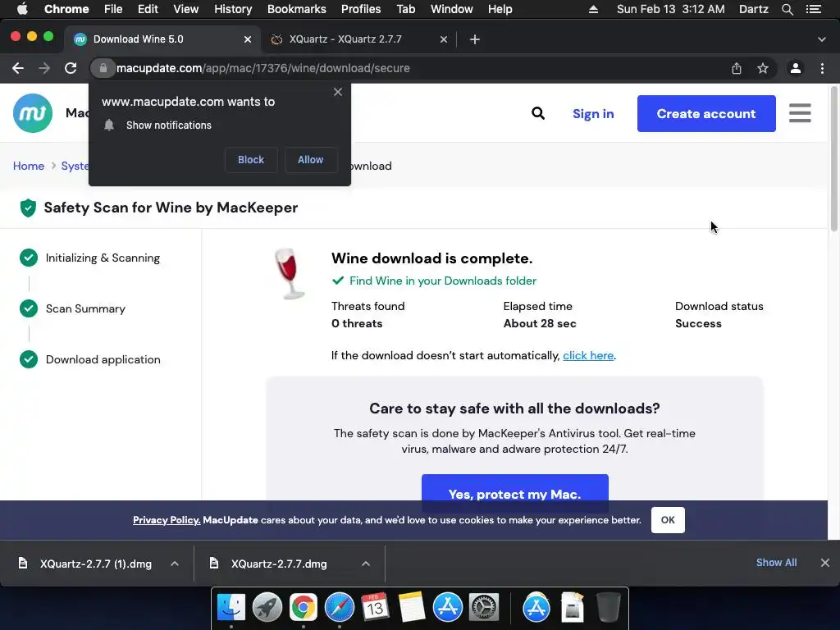Image resolution: width=840 pixels, height=630 pixels.
Task: Click the address bar URL
Action: point(262,68)
